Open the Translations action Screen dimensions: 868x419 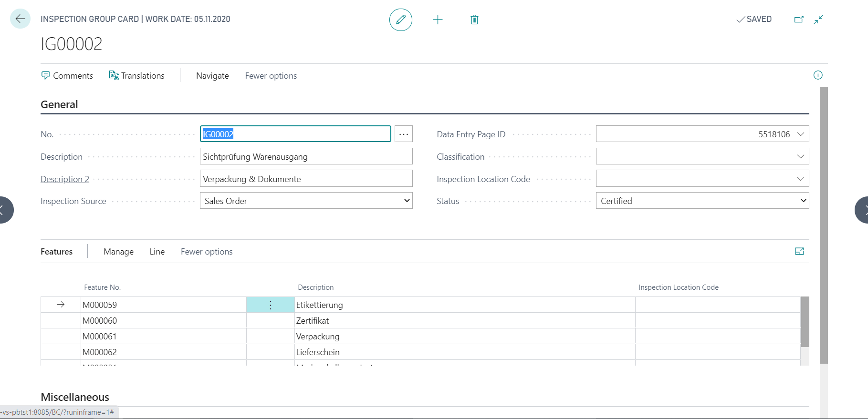point(137,76)
